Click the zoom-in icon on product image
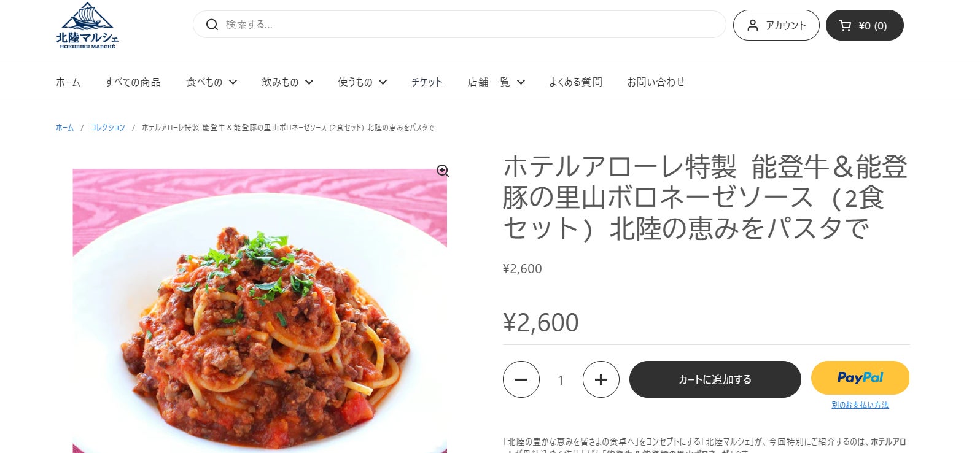Viewport: 980px width, 453px height. point(442,171)
